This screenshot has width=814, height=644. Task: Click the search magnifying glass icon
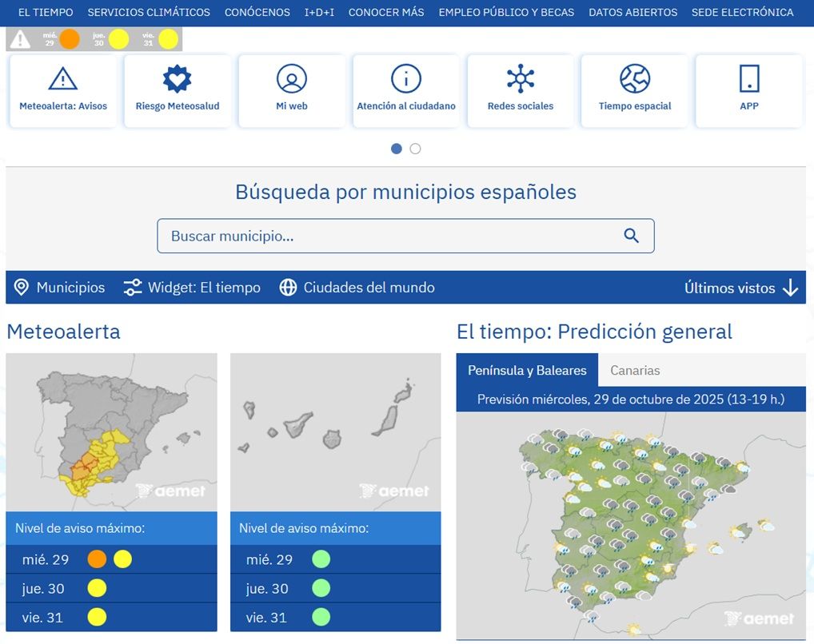(x=631, y=236)
